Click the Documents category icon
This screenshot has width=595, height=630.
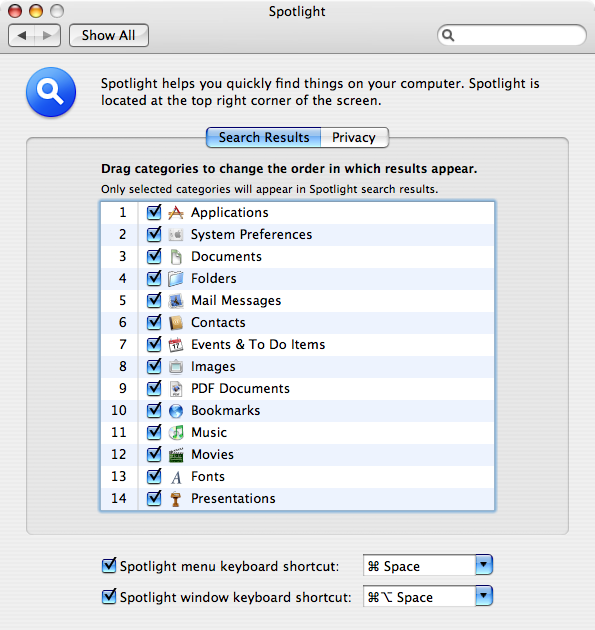176,257
